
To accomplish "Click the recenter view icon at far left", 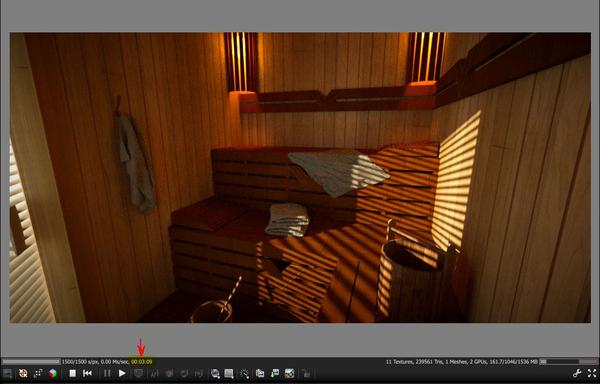I will click(x=8, y=373).
